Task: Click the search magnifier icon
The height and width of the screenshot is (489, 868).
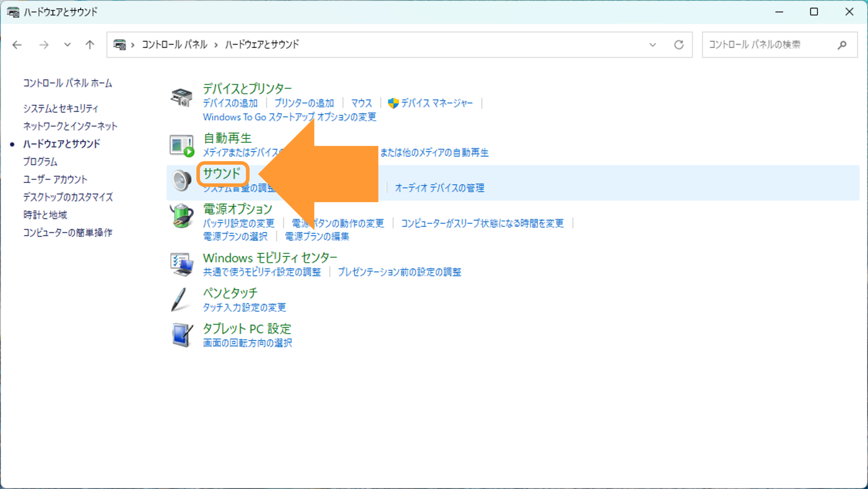Action: [842, 45]
